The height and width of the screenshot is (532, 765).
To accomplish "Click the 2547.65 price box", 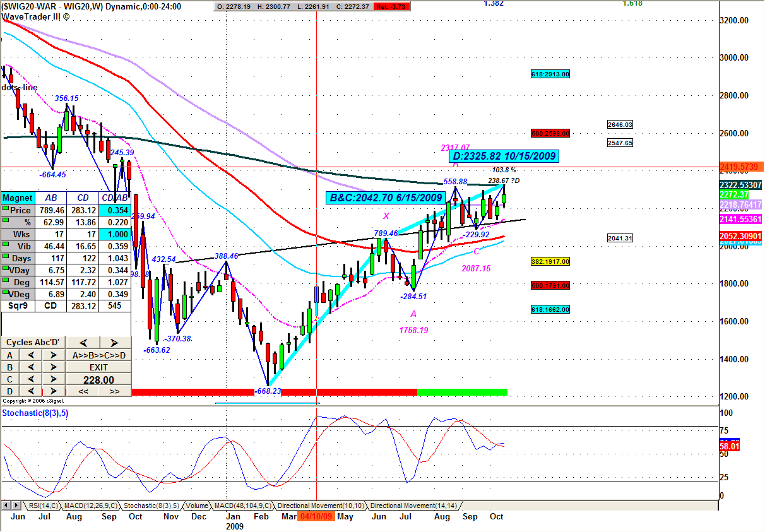I will [620, 143].
